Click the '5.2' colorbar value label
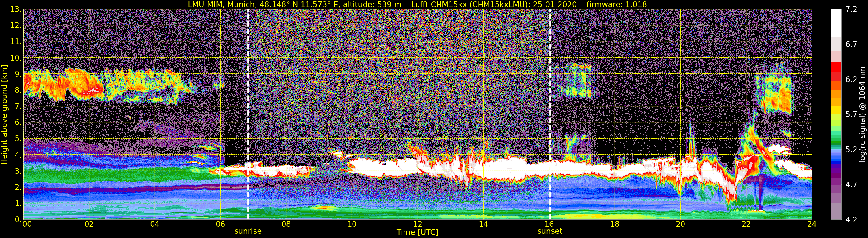868x238 pixels. click(x=851, y=150)
